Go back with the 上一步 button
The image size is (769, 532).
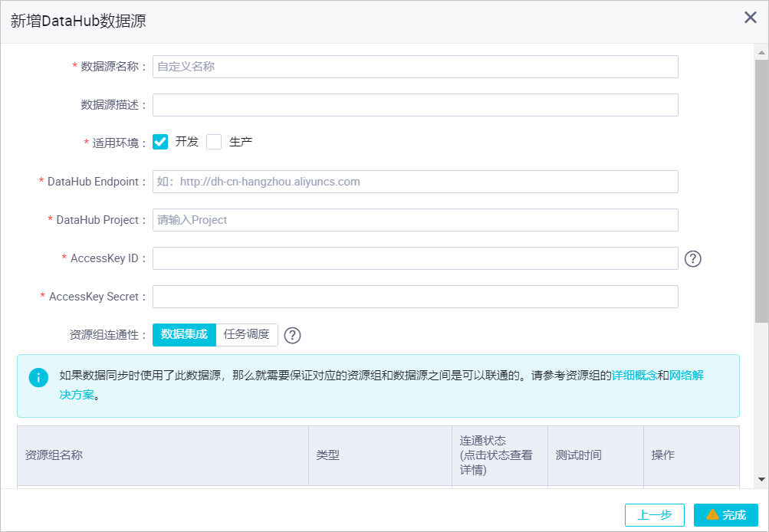(654, 515)
